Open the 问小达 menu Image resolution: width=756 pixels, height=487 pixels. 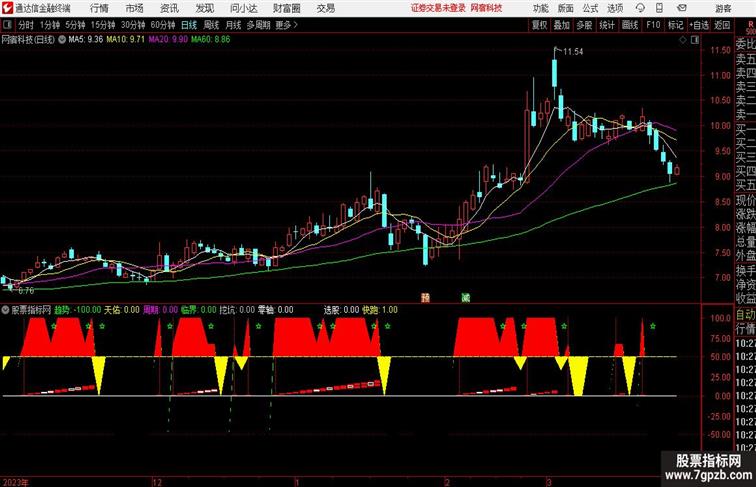(243, 8)
